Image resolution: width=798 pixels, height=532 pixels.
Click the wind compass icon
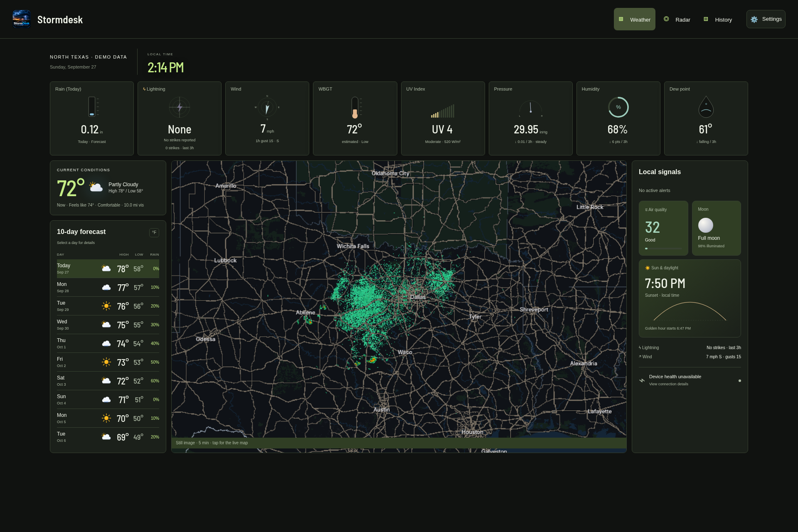pos(267,108)
